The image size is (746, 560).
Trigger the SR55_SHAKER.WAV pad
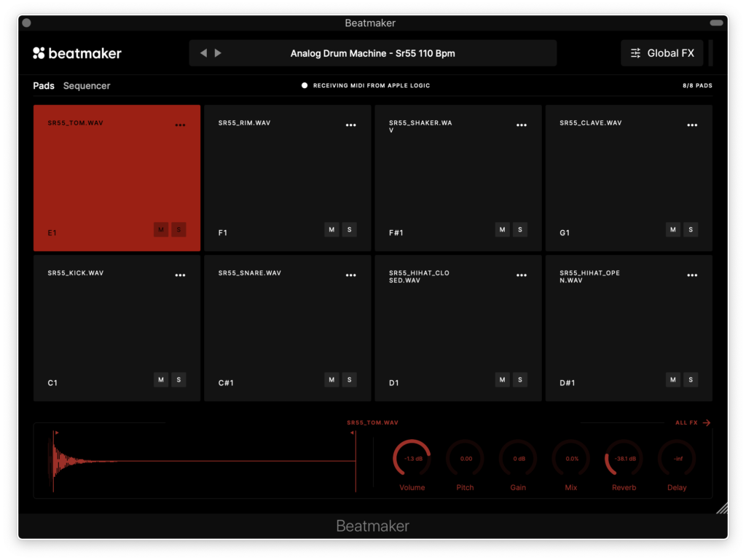click(x=458, y=178)
